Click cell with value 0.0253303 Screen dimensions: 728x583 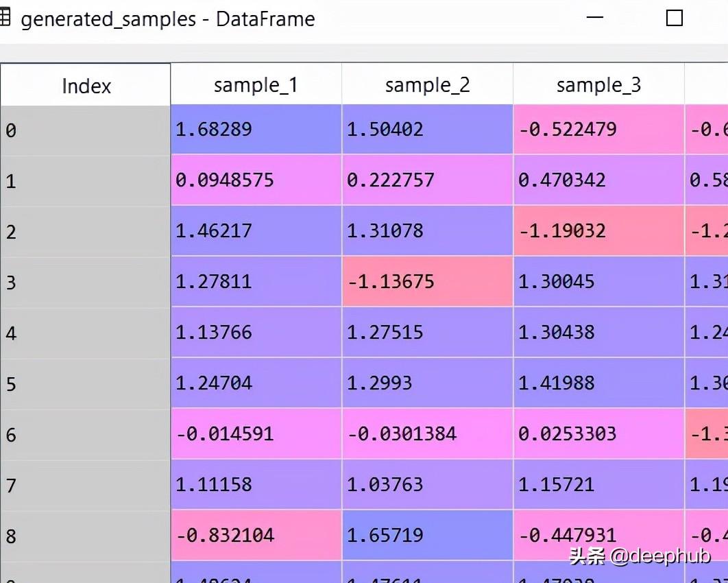[x=598, y=433]
